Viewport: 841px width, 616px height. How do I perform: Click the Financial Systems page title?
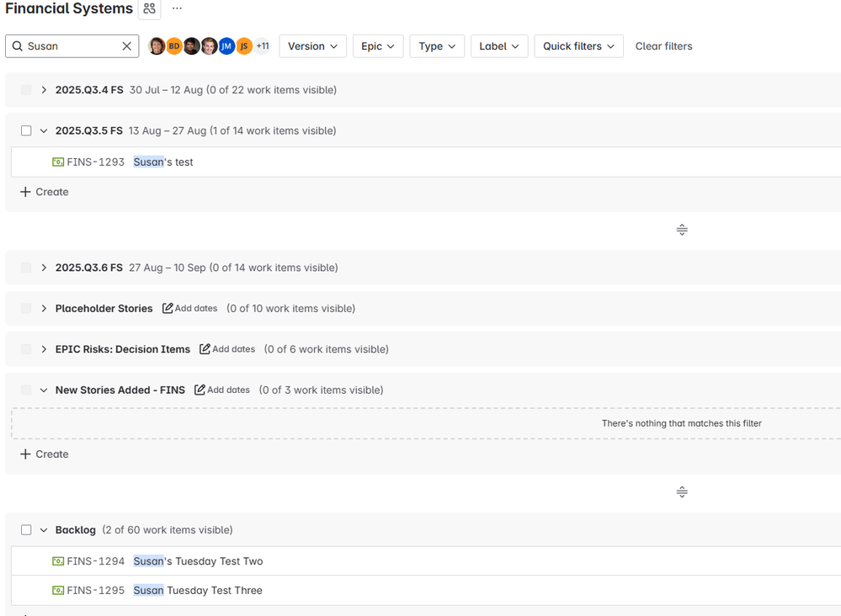pos(69,8)
